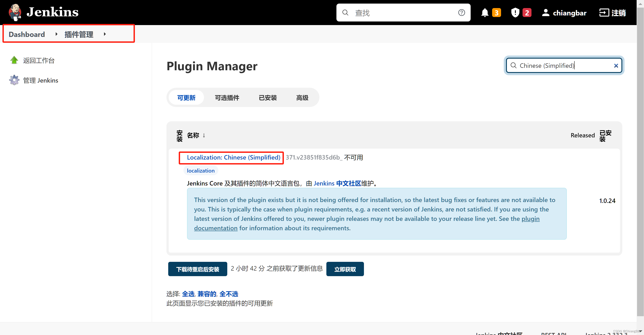Switch to 可选插件 tab
Viewport: 644px width, 335px height.
(x=227, y=98)
